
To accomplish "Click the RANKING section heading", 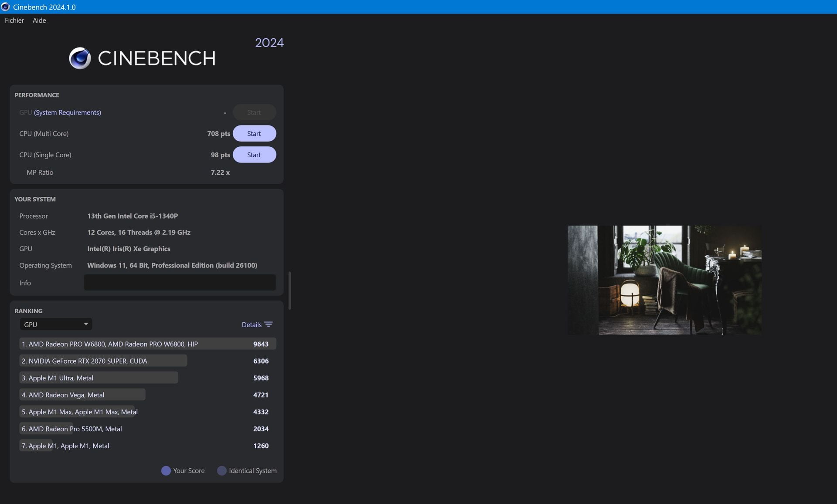I will pos(28,311).
